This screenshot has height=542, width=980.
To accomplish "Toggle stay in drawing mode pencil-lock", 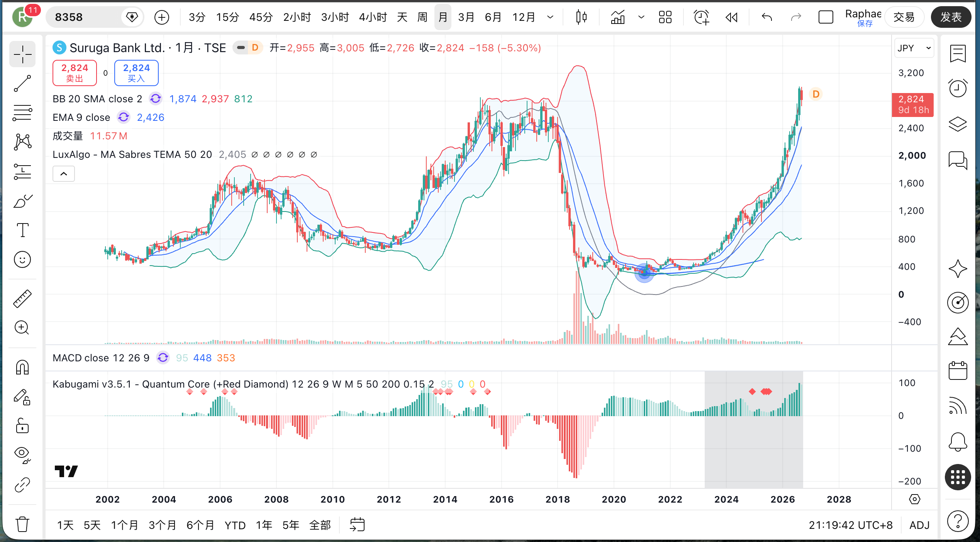I will tap(22, 396).
